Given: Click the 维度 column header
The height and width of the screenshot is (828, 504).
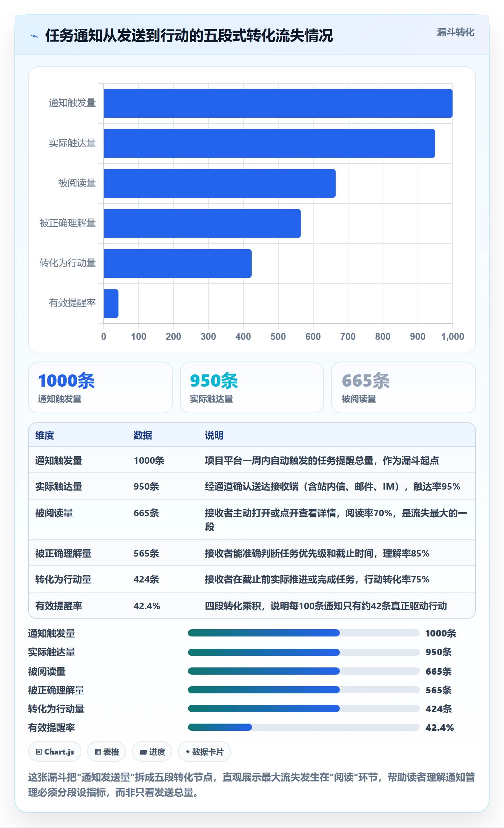Looking at the screenshot, I should 45,435.
